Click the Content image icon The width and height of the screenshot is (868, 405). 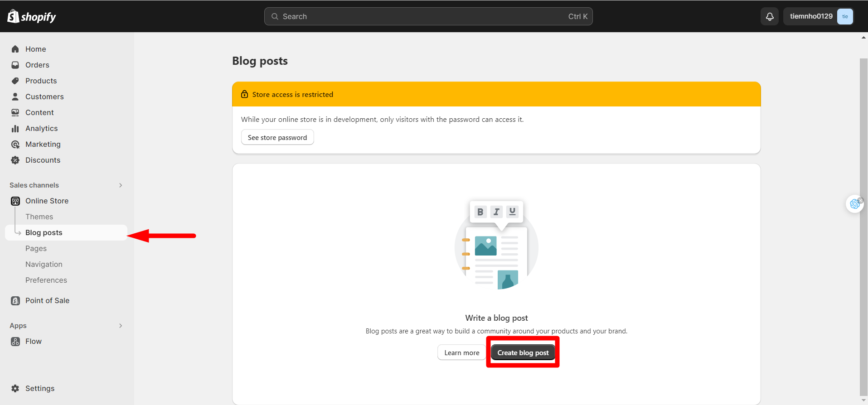pyautogui.click(x=15, y=112)
